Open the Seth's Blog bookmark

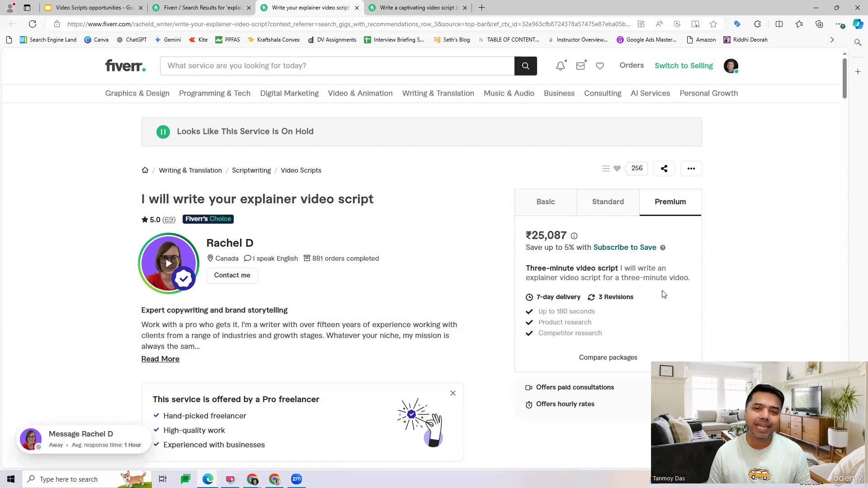click(452, 40)
